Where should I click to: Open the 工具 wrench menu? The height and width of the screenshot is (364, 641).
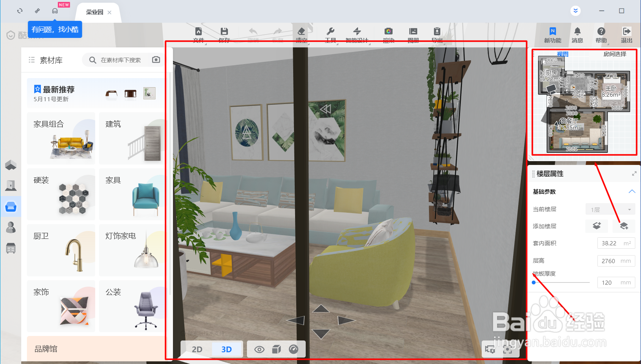click(330, 31)
